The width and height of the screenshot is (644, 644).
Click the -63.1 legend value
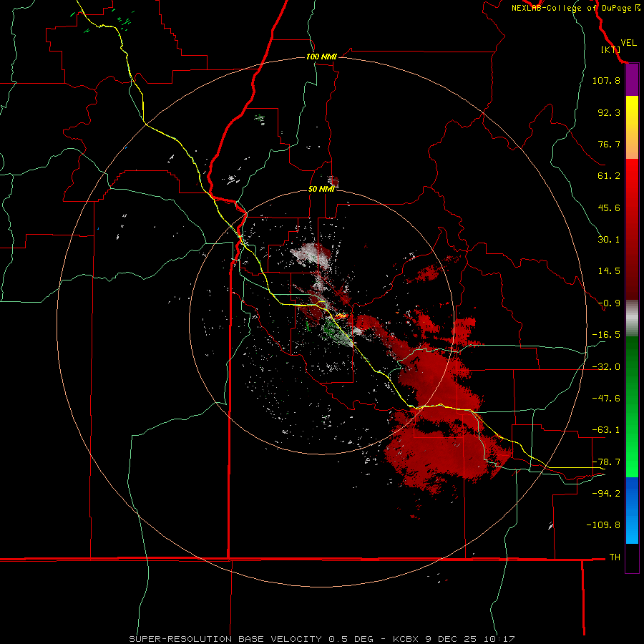click(x=606, y=430)
